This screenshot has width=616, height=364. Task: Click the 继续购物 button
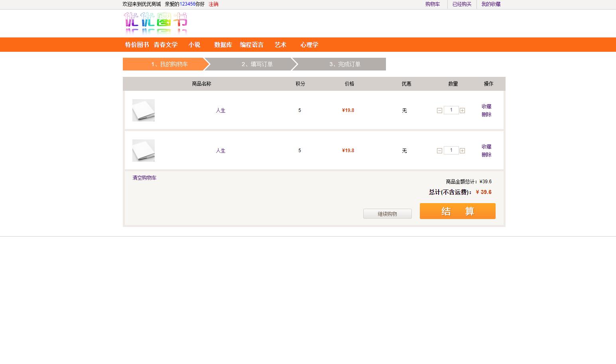point(388,214)
